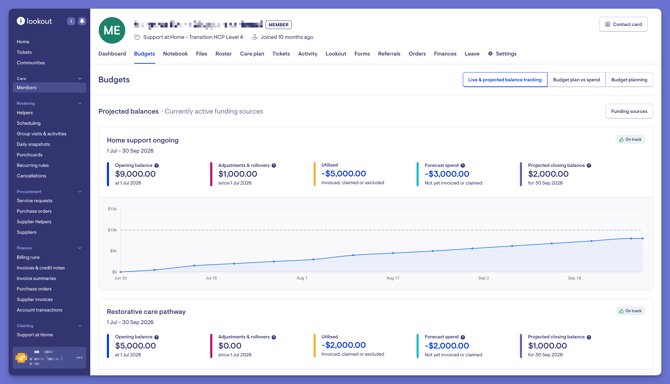Collapse the Finance sidebar section
This screenshot has width=670, height=384.
click(79, 248)
